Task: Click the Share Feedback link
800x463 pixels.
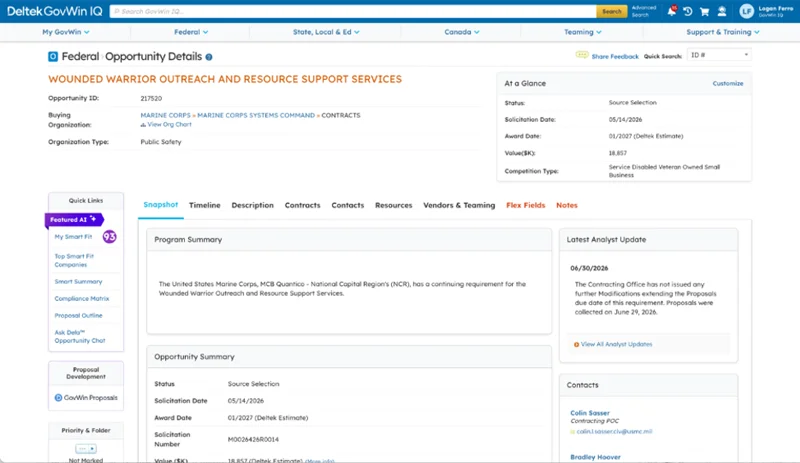Action: point(615,57)
